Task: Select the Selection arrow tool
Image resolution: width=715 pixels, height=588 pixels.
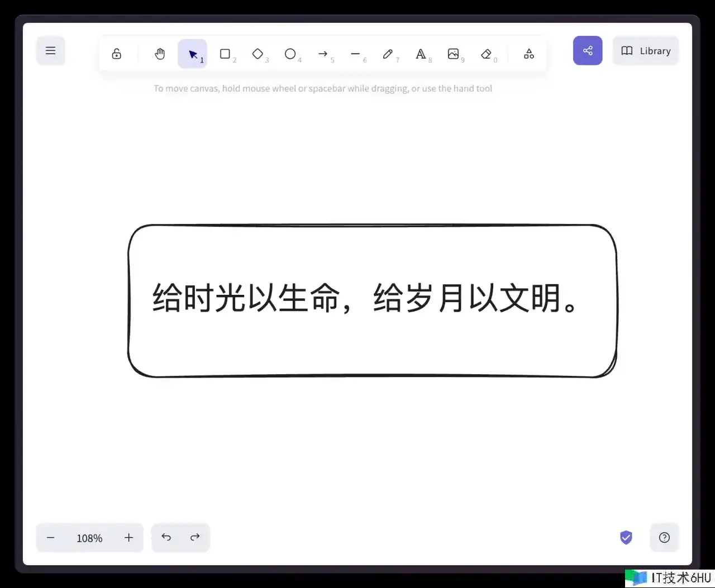Action: (193, 54)
